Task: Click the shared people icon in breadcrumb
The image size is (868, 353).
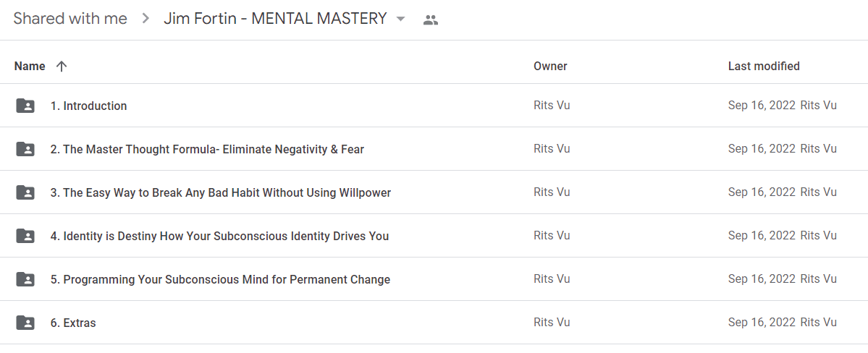Action: coord(430,20)
